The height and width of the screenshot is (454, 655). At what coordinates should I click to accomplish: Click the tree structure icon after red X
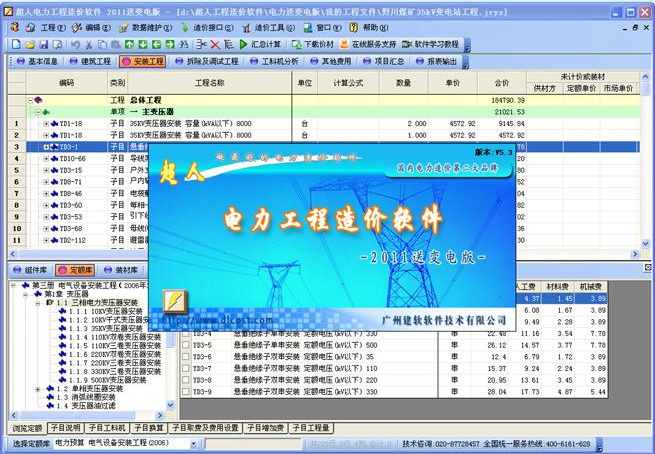point(228,44)
